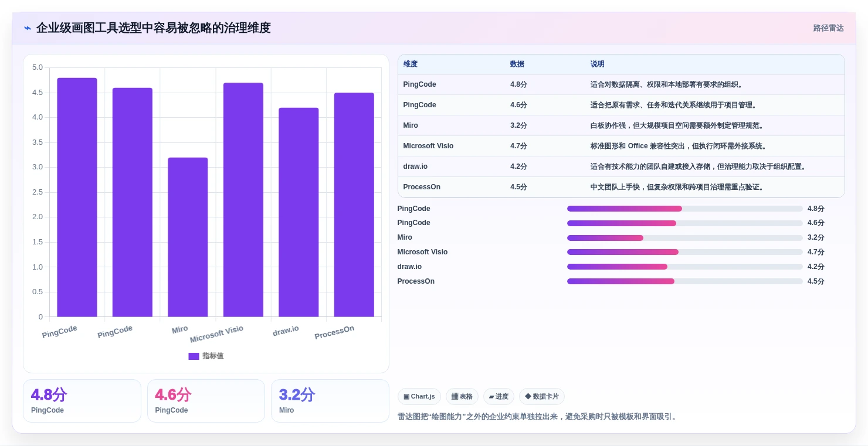Click the page title 企业级画图工具选型
Image resolution: width=868 pixels, height=446 pixels.
click(x=153, y=28)
